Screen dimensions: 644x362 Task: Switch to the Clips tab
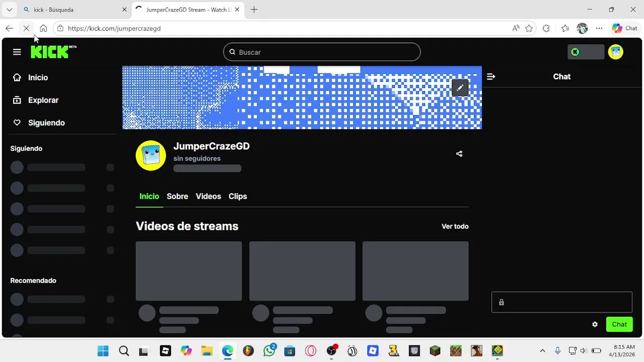tap(237, 196)
